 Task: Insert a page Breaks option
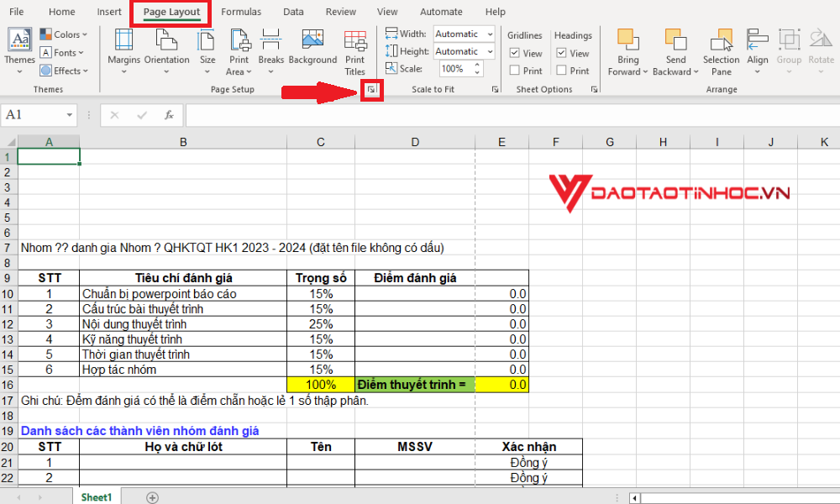[x=270, y=52]
